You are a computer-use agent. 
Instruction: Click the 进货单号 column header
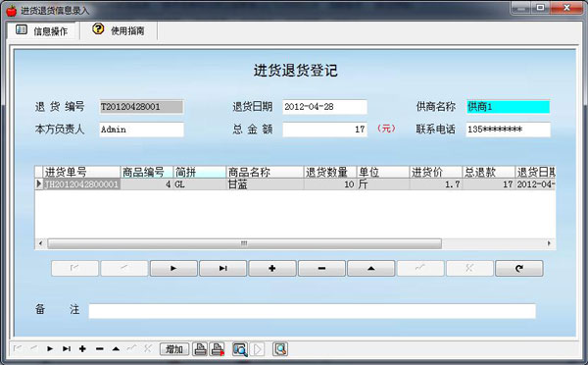pos(81,172)
